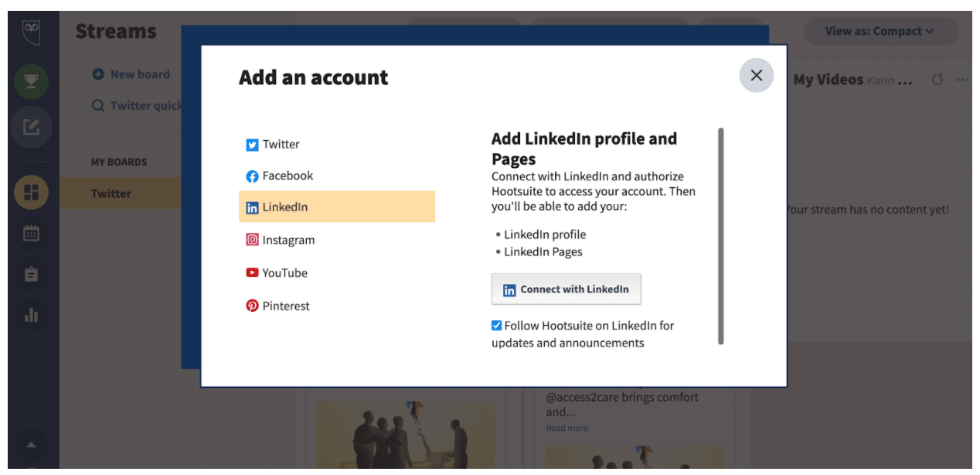
Task: Open the clipboard assignments icon
Action: (x=32, y=275)
